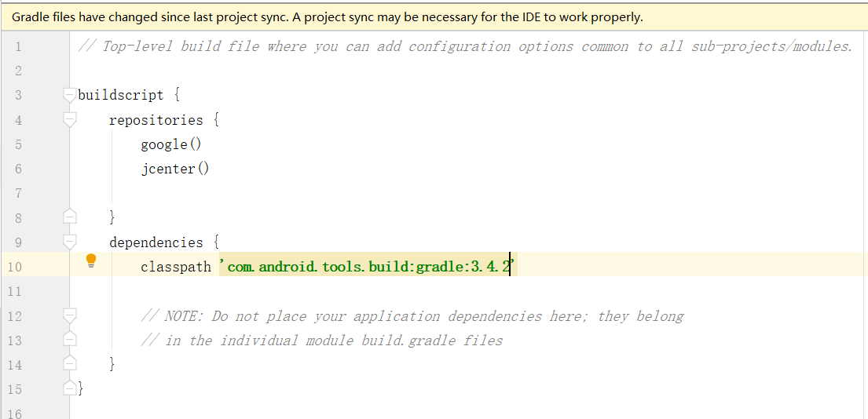Click the empty line 2 number in gutter

coord(18,71)
